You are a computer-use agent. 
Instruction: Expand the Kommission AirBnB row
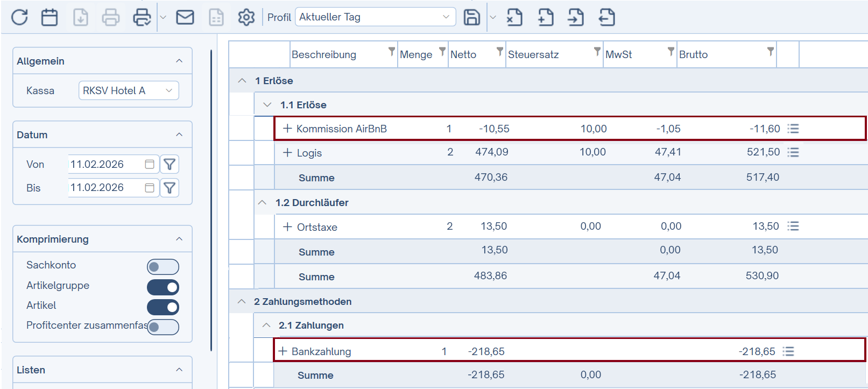pyautogui.click(x=287, y=129)
